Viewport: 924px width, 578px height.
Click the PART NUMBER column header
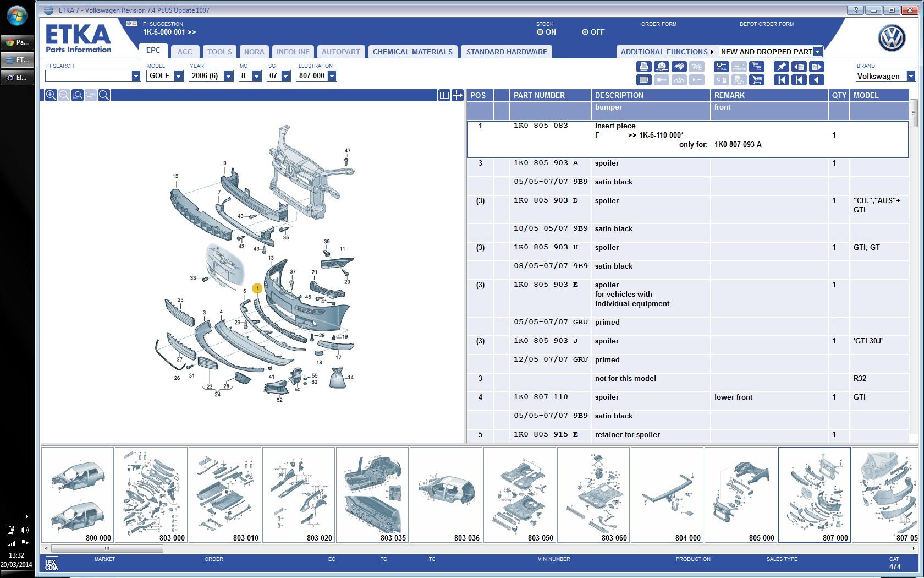550,95
